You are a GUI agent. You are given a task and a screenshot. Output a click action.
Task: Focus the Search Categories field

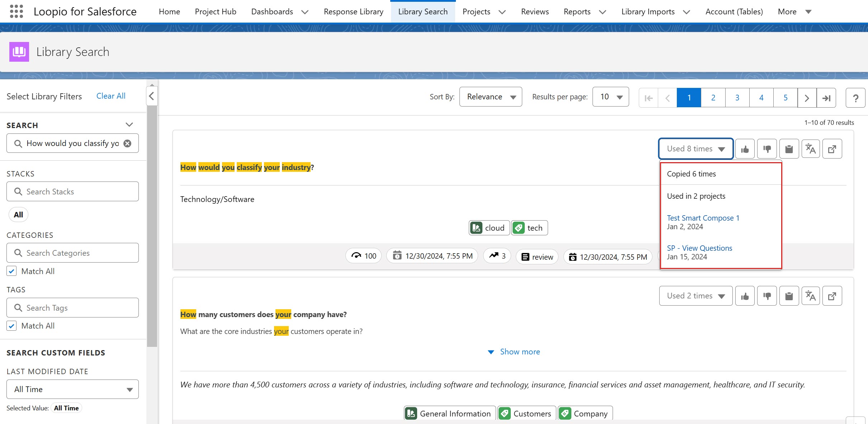72,253
